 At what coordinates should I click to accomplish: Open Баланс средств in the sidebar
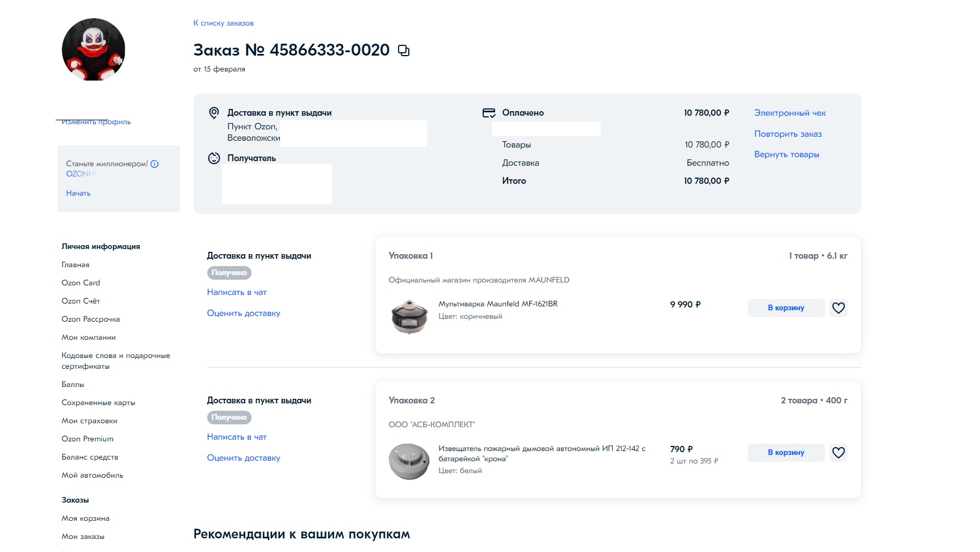coord(90,457)
